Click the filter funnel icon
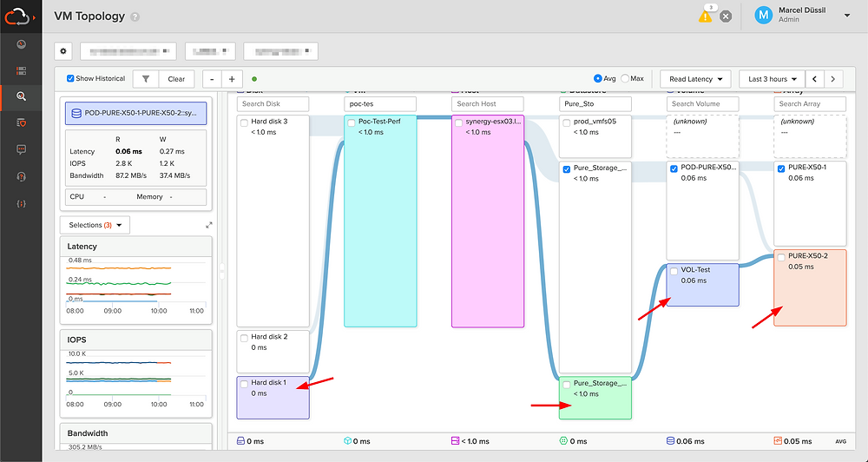Image resolution: width=868 pixels, height=462 pixels. point(146,79)
